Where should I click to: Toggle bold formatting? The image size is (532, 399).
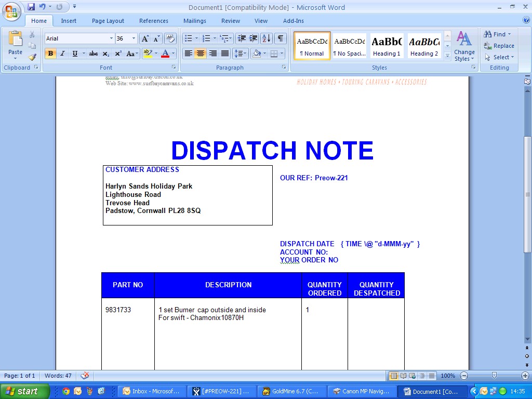click(50, 54)
